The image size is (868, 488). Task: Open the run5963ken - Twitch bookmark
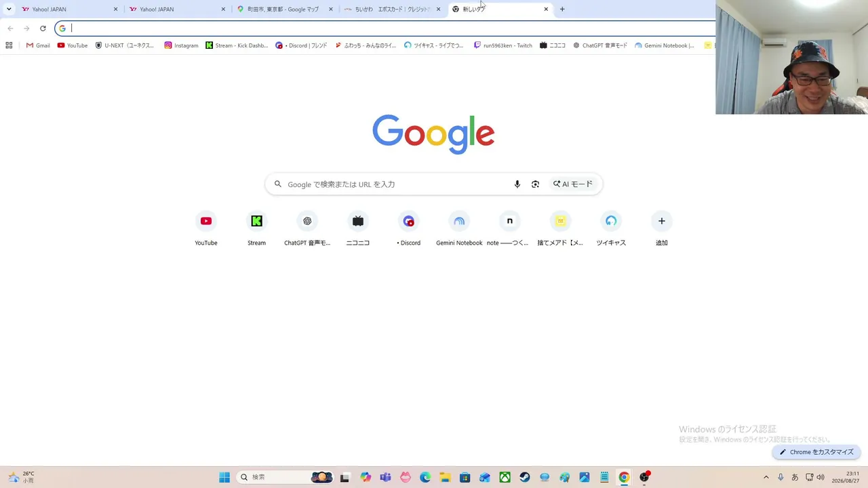(503, 45)
